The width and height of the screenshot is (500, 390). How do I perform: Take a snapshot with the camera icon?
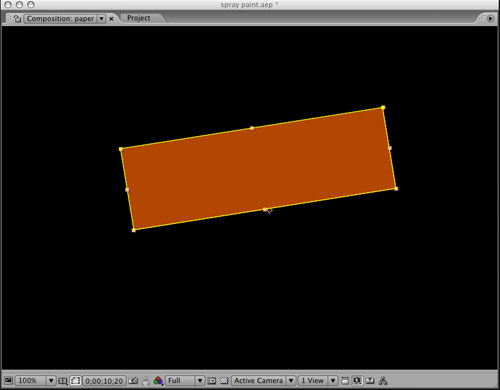133,380
